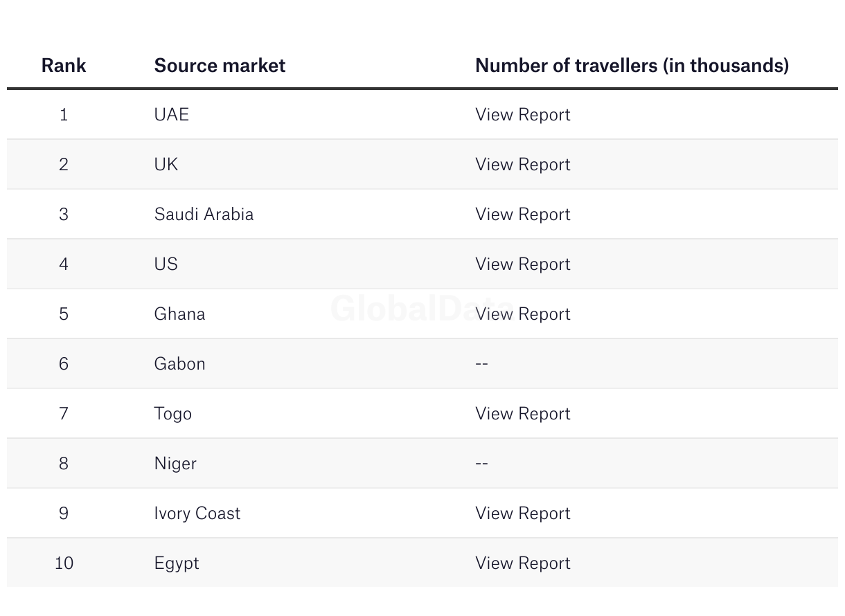
Task: Click the Source market column header
Action: [x=220, y=66]
